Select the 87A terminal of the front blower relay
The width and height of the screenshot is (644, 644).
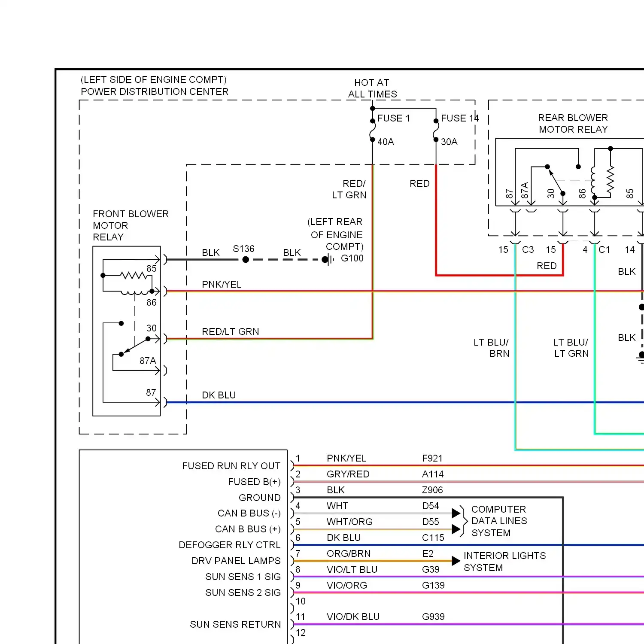click(x=148, y=361)
